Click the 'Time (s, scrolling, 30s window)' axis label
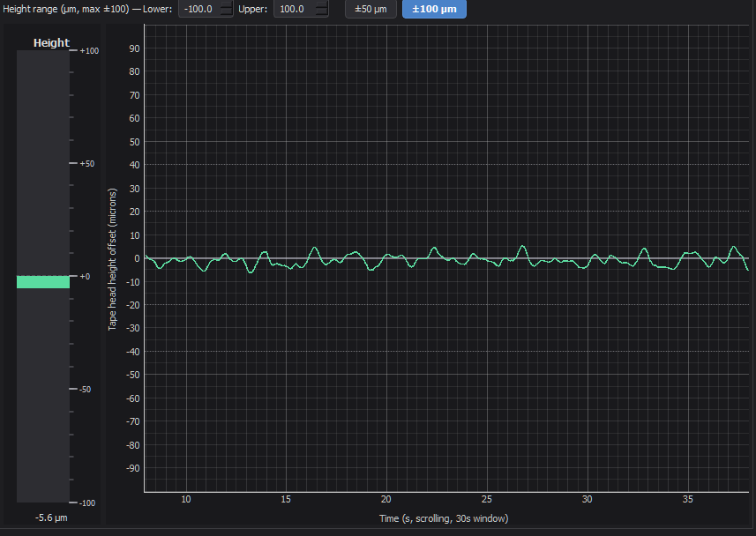756x536 pixels. (444, 518)
